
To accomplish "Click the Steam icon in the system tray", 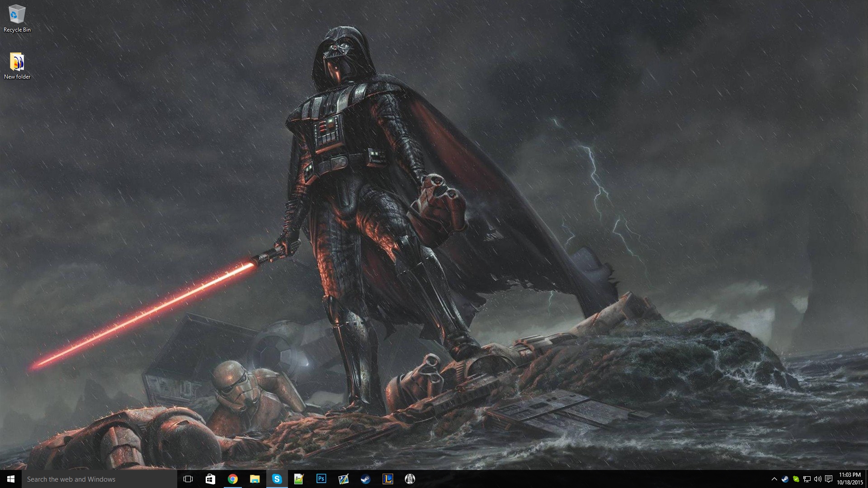I will click(x=785, y=479).
